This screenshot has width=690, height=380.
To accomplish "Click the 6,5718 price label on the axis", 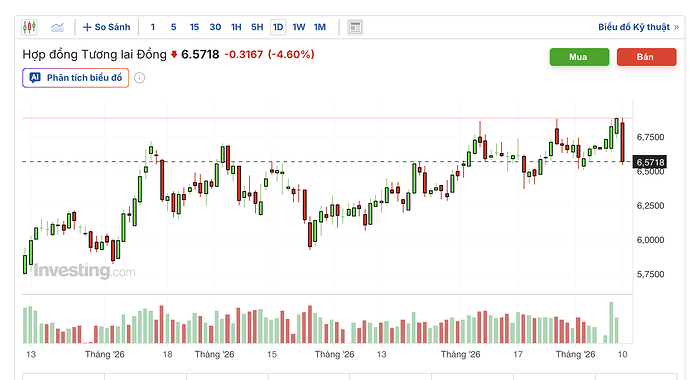I will pos(650,162).
